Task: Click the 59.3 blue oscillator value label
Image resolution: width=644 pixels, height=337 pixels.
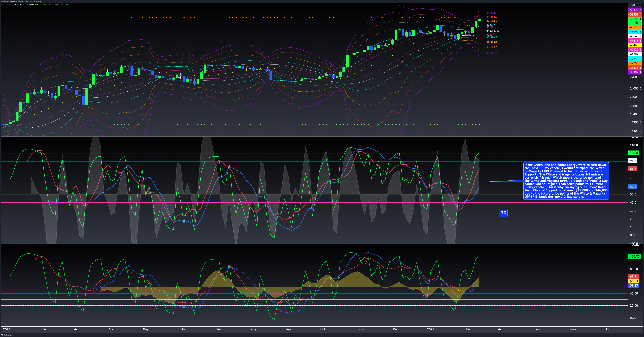Action: click(x=633, y=187)
